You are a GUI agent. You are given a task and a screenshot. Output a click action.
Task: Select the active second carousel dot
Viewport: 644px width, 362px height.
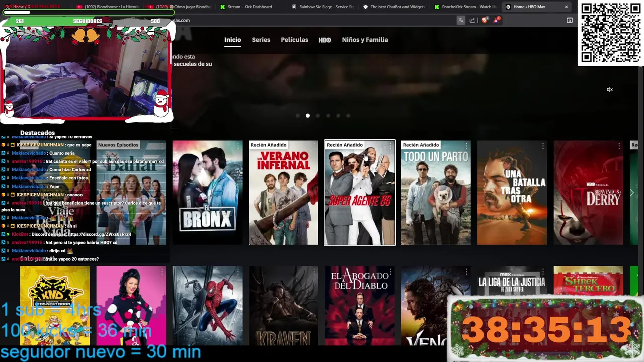coord(308,116)
